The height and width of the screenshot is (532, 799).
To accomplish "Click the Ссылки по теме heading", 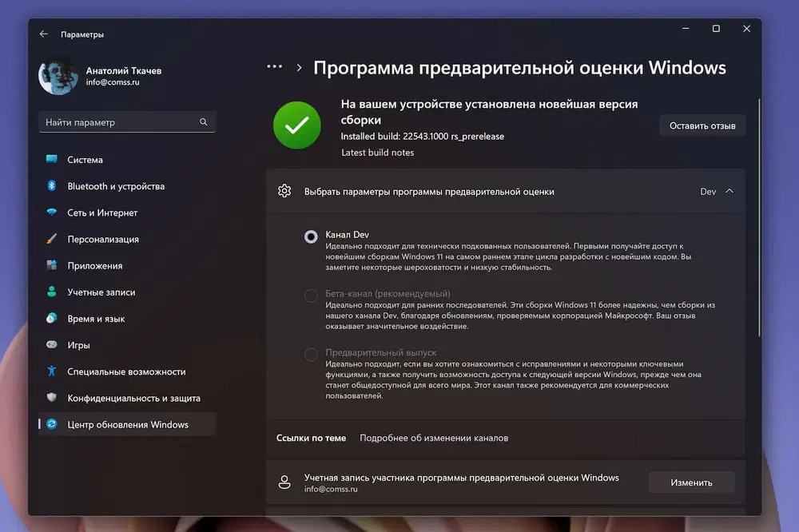I will [x=311, y=438].
